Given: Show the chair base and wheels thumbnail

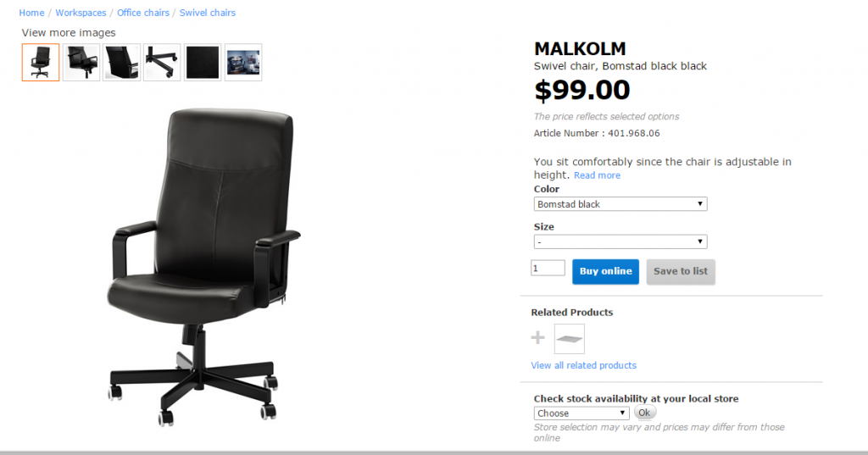Looking at the screenshot, I should pos(162,63).
